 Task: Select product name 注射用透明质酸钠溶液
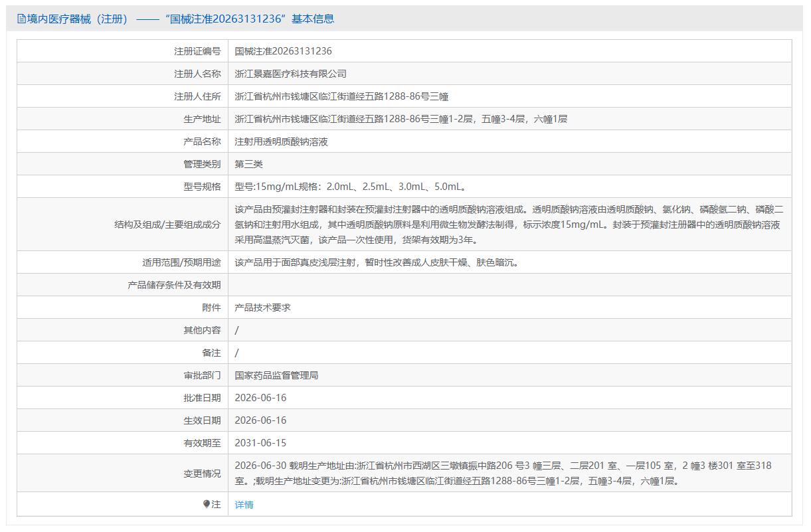click(282, 141)
